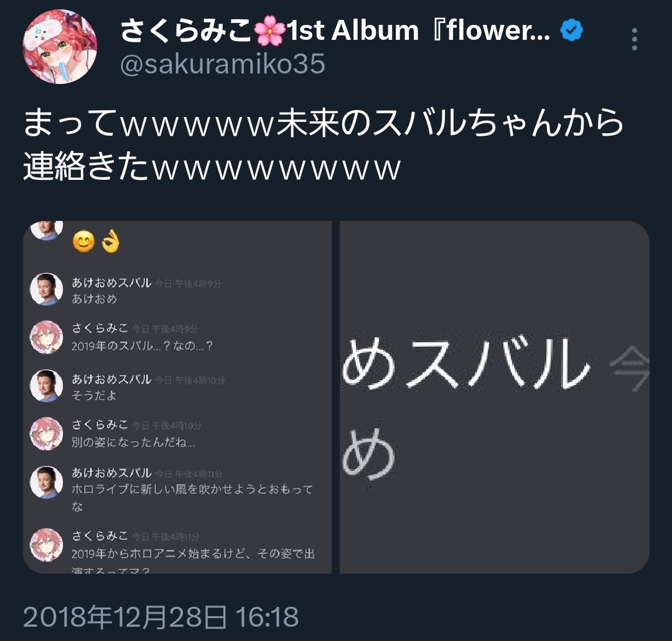Click the smiling face emoji in chat
The image size is (672, 641).
tap(83, 241)
